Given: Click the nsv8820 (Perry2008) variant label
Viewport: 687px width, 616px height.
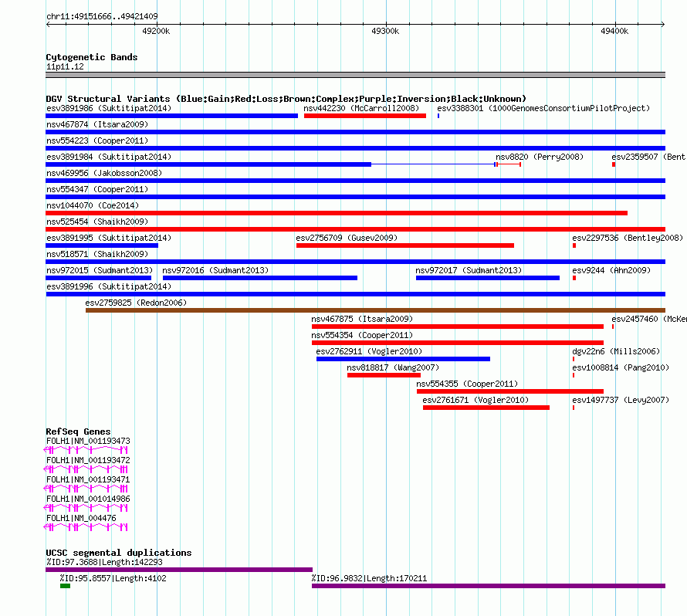Looking at the screenshot, I should [540, 157].
